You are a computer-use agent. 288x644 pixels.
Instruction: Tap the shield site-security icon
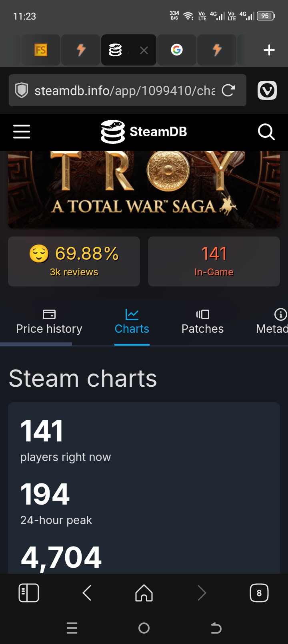22,91
